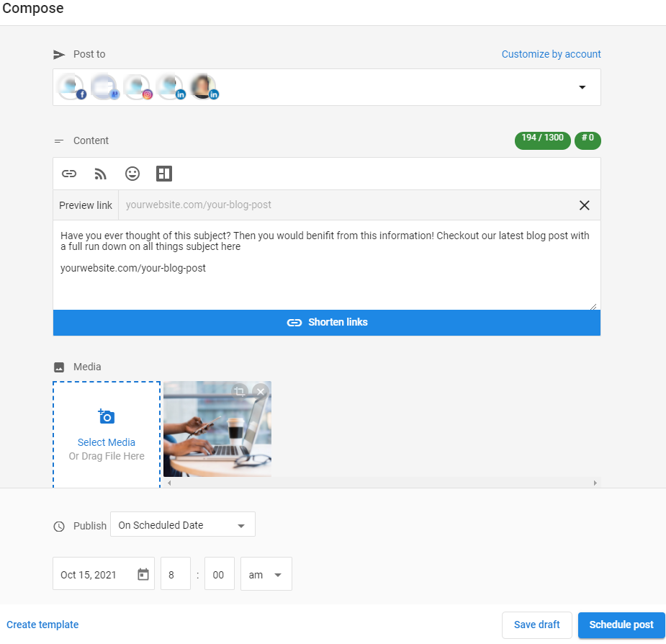Image resolution: width=666 pixels, height=644 pixels.
Task: Select the Facebook account avatar
Action: tap(71, 87)
